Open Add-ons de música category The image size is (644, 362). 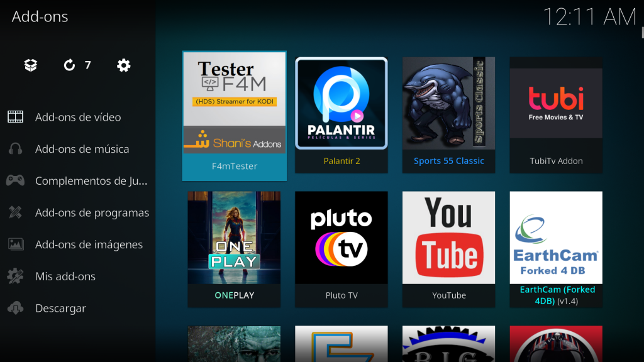pos(78,148)
